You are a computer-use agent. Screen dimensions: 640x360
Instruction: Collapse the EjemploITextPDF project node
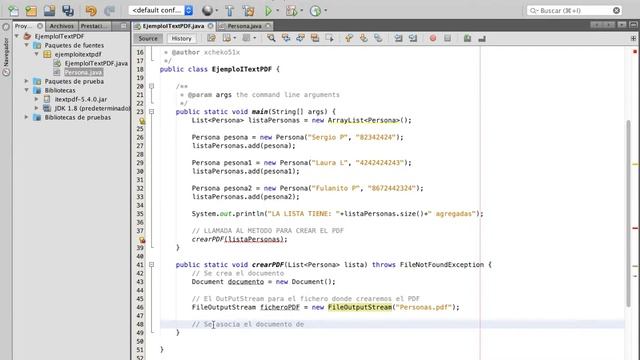point(17,36)
